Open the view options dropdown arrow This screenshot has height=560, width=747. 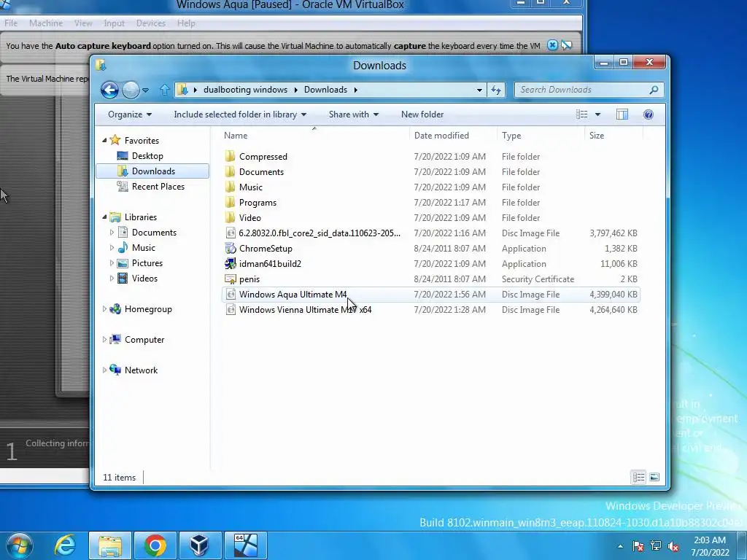click(597, 114)
